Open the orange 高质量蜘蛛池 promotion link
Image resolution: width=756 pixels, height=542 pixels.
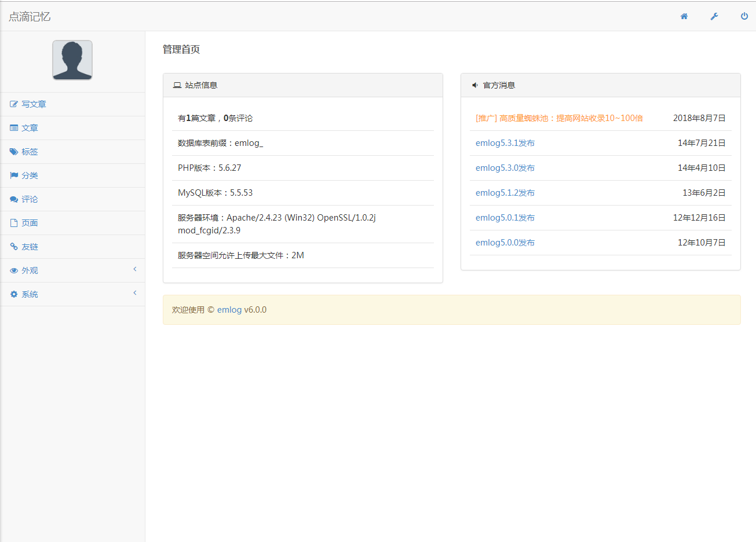coord(559,118)
